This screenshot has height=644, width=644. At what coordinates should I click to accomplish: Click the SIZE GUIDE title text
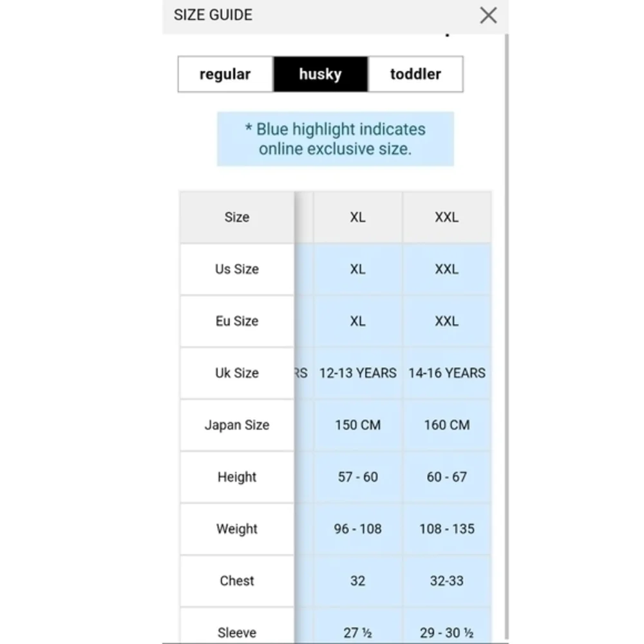213,15
